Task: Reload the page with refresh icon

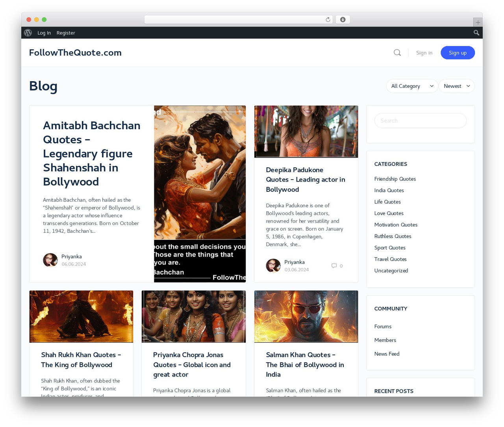Action: point(328,20)
